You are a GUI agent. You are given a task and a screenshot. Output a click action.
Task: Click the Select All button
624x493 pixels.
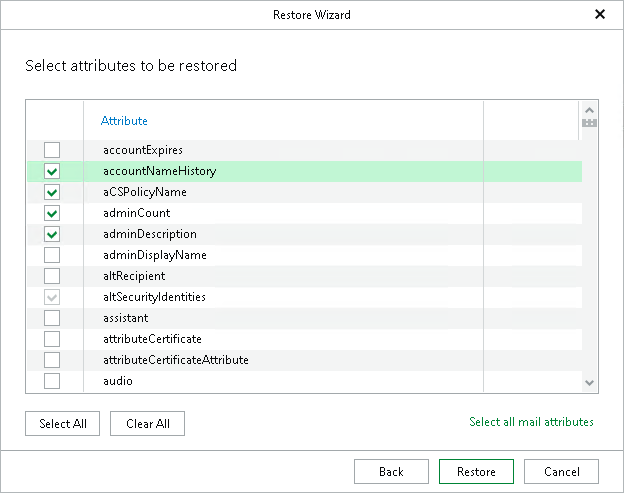pyautogui.click(x=63, y=424)
